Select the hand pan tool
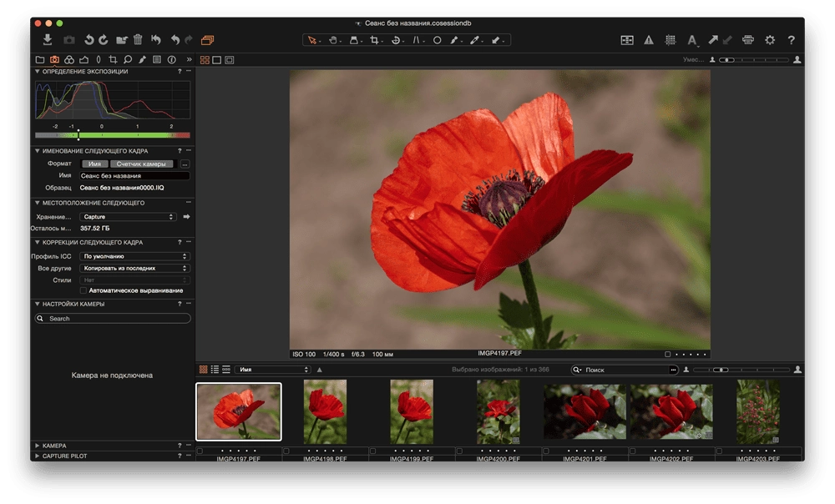 coord(333,40)
